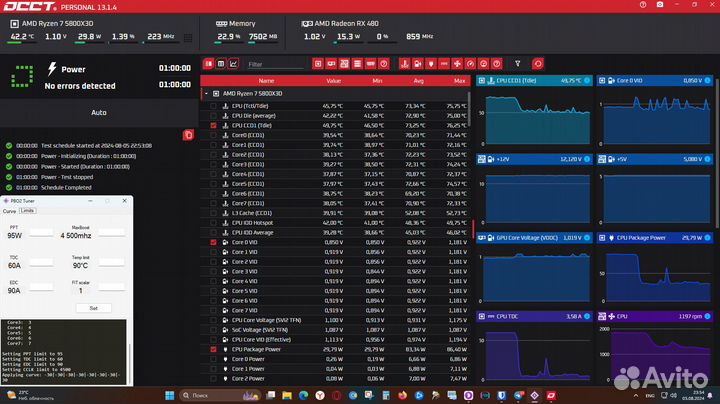Viewport: 720px width, 404px height.
Task: Check the Core0 (CCD1) checkbox
Action: click(214, 135)
